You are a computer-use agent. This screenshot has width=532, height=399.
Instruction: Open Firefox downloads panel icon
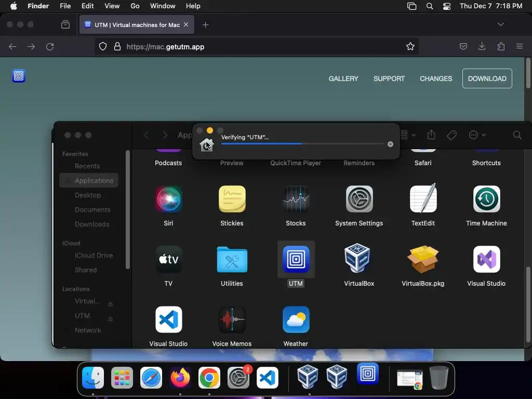pyautogui.click(x=482, y=46)
